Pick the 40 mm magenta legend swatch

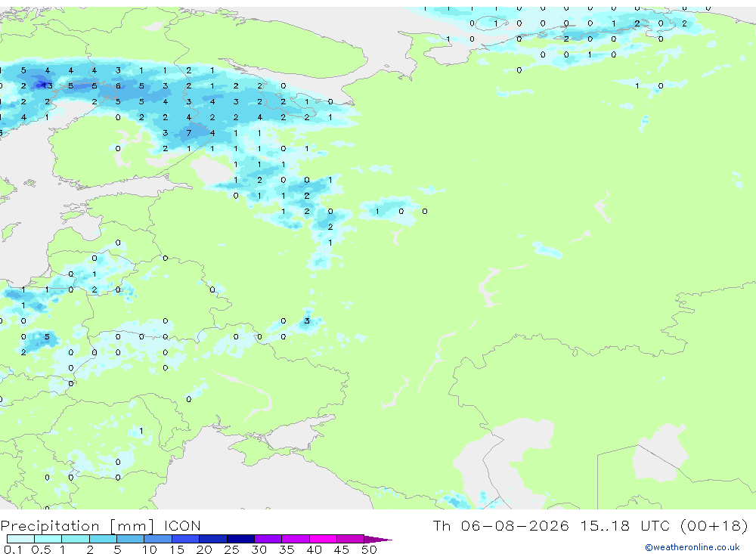coord(323,539)
